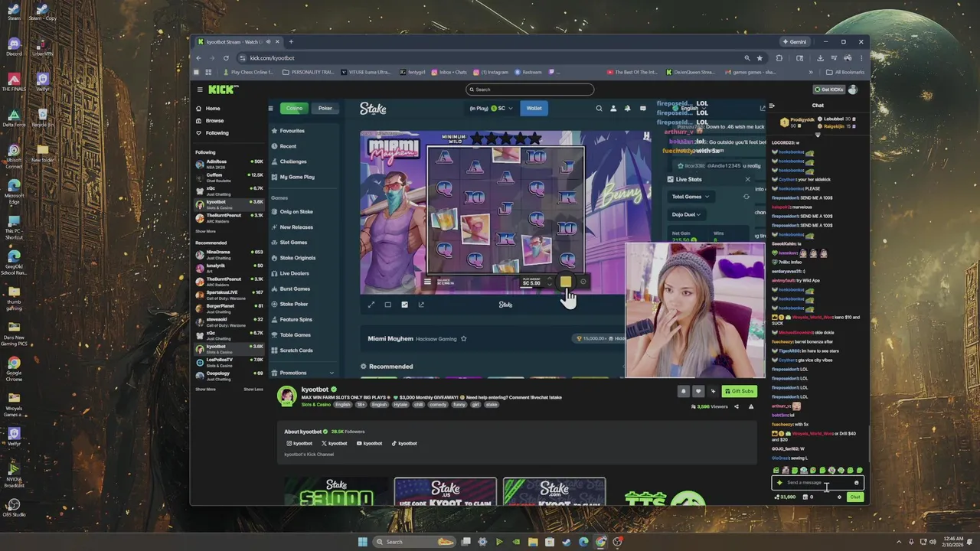The width and height of the screenshot is (980, 551).
Task: Click Show Less under Recommended
Action: (253, 389)
